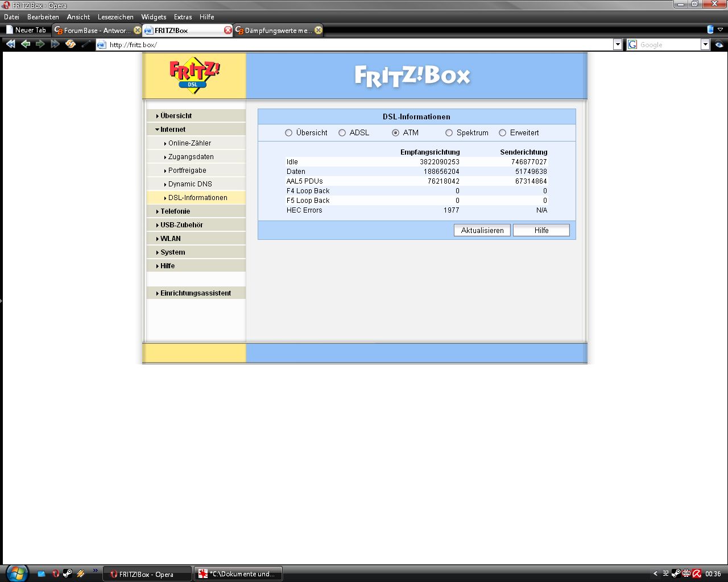Open the search engine dropdown arrow

[705, 45]
